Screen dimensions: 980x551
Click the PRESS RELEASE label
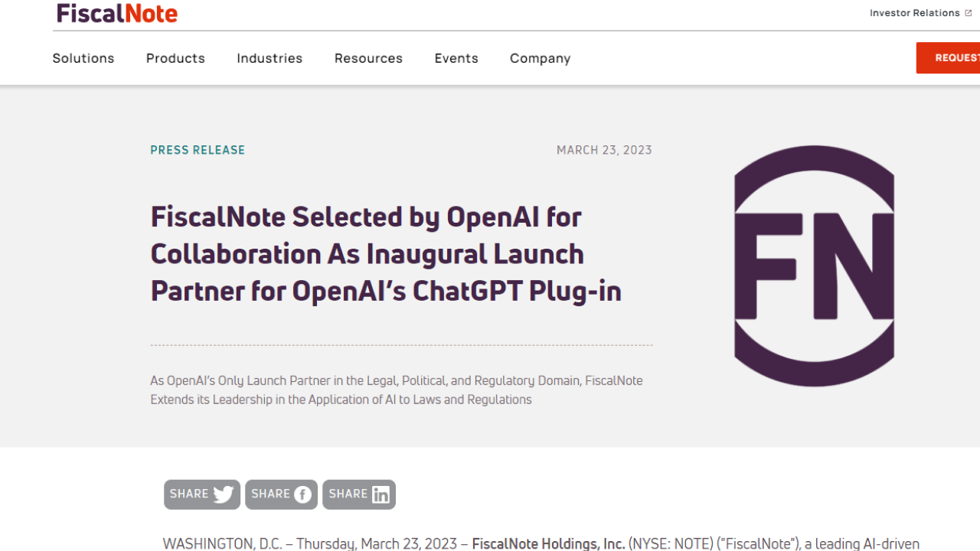coord(198,150)
